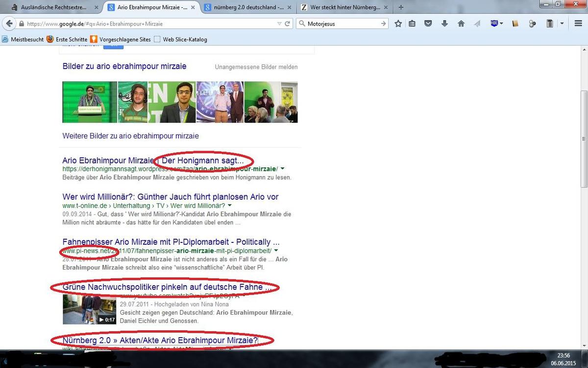Viewport: 588px width, 368px height.
Task: Click the clipboard notes toolbar icon
Action: (x=550, y=24)
